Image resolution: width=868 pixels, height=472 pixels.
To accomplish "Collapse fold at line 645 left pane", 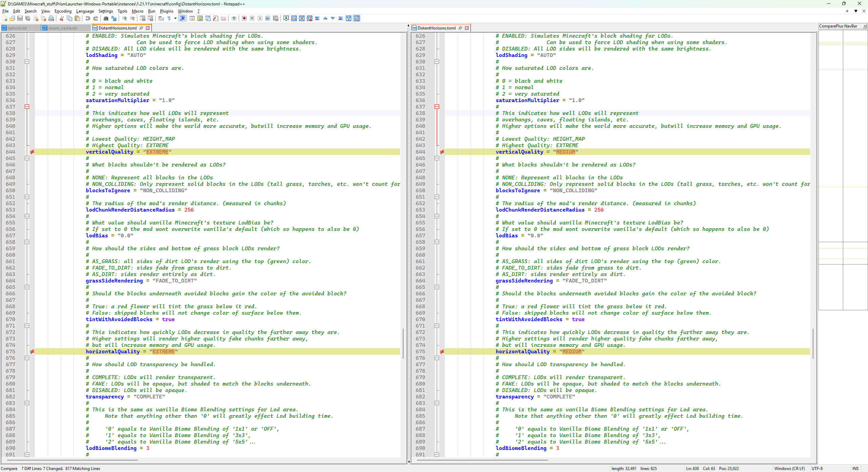I will tap(27, 158).
